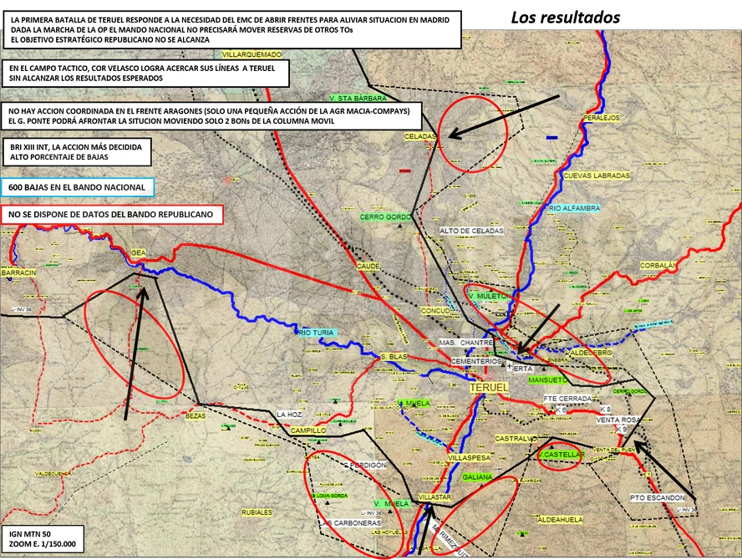742x560 pixels.
Task: Click the GEA town label
Action: click(x=138, y=252)
